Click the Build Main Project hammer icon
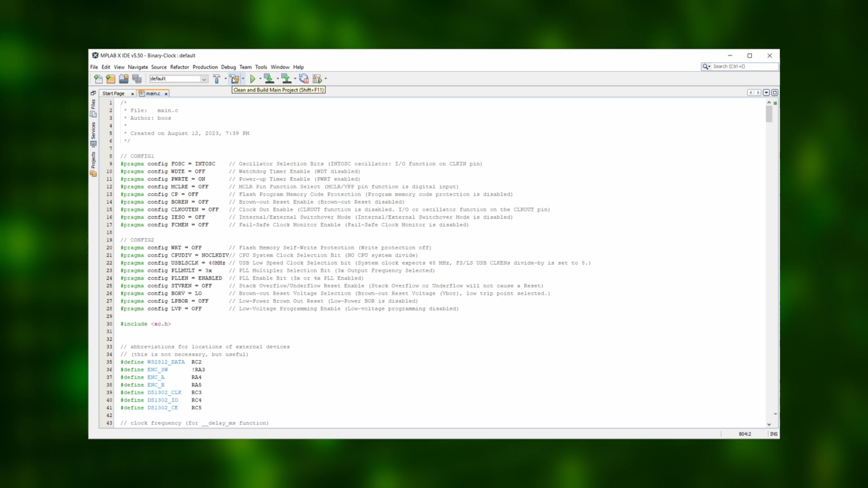 click(x=217, y=79)
